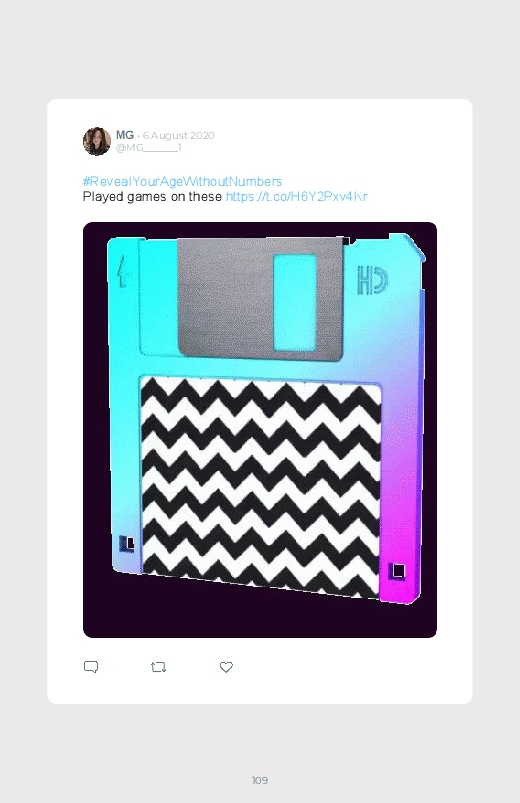This screenshot has width=520, height=803.
Task: Open the #RevealYourAgeWithoutNumbers hashtag
Action: (182, 181)
